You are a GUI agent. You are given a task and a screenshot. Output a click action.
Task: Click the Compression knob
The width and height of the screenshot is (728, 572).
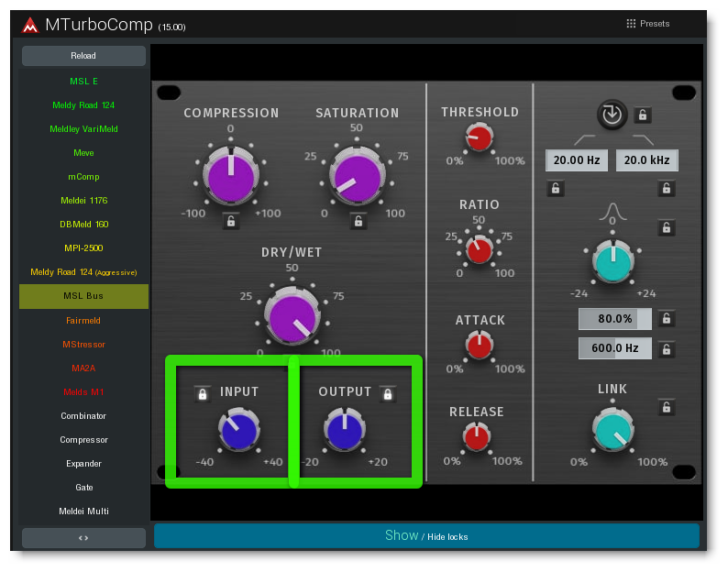click(x=231, y=176)
